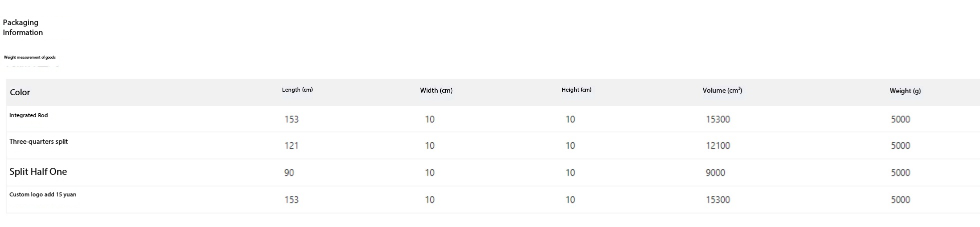The image size is (980, 227).
Task: Click the Custom logo row volume 15300
Action: tap(718, 200)
